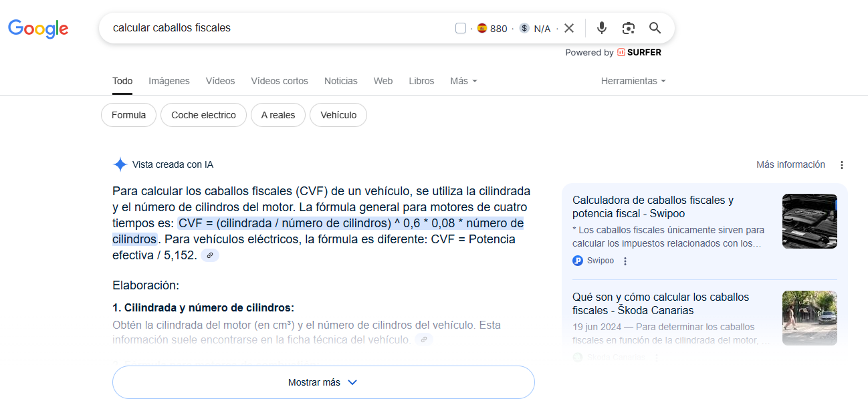Click the N/A CPC value

[x=542, y=28]
